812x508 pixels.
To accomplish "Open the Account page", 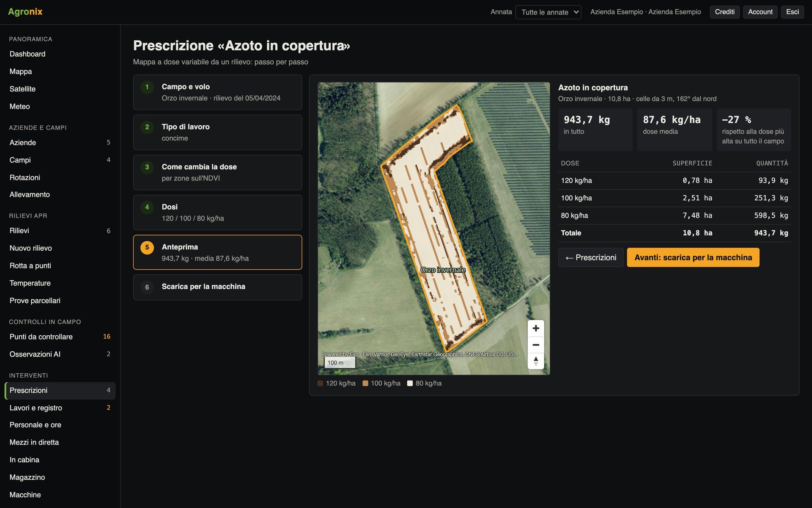I will [760, 12].
